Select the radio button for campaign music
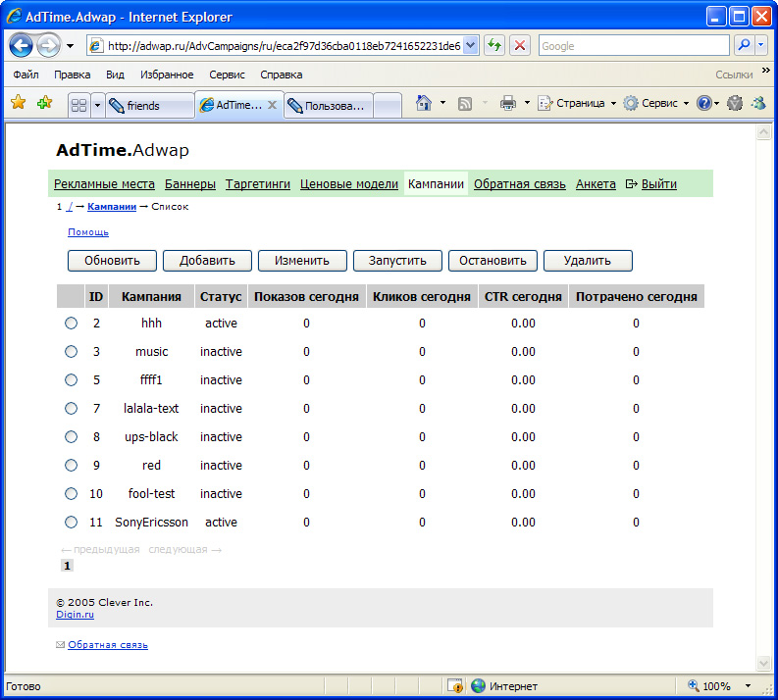This screenshot has width=778, height=700. (71, 352)
